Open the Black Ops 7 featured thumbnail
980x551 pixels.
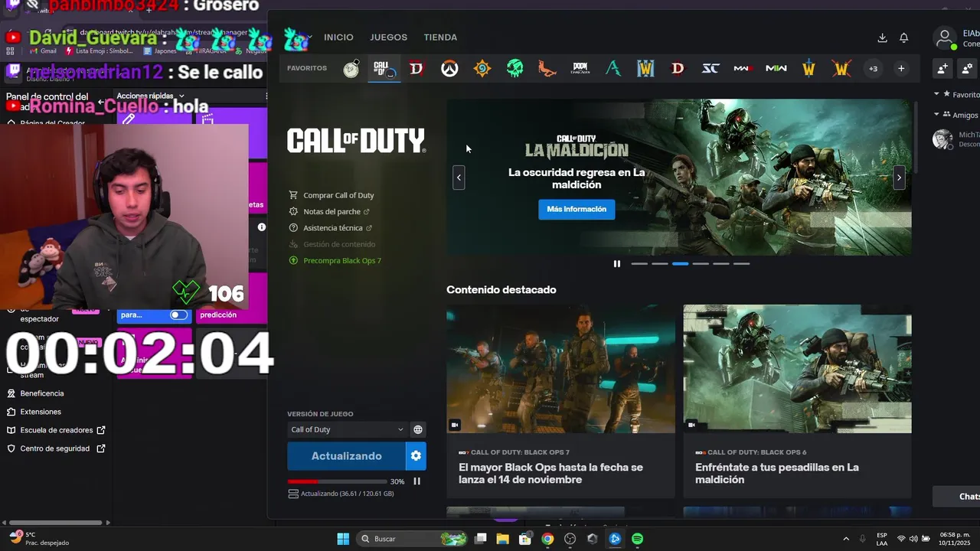point(560,369)
